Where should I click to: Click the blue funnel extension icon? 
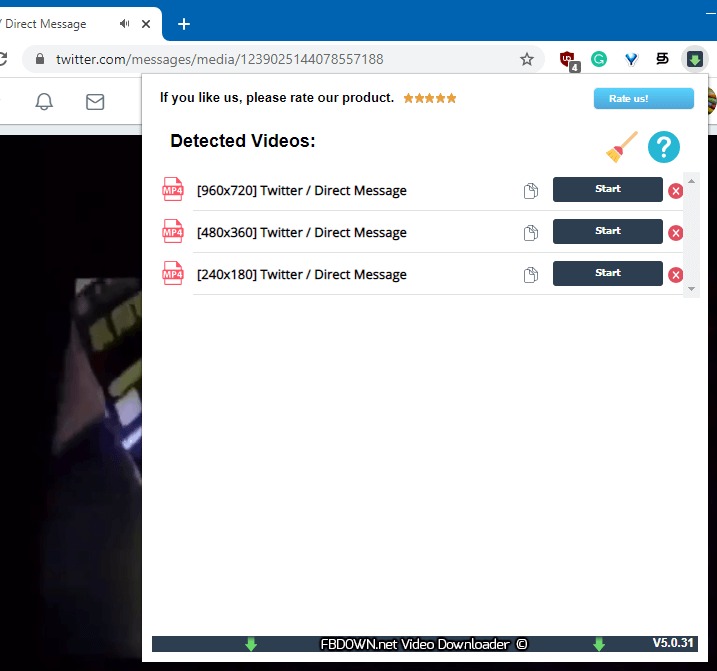[631, 59]
